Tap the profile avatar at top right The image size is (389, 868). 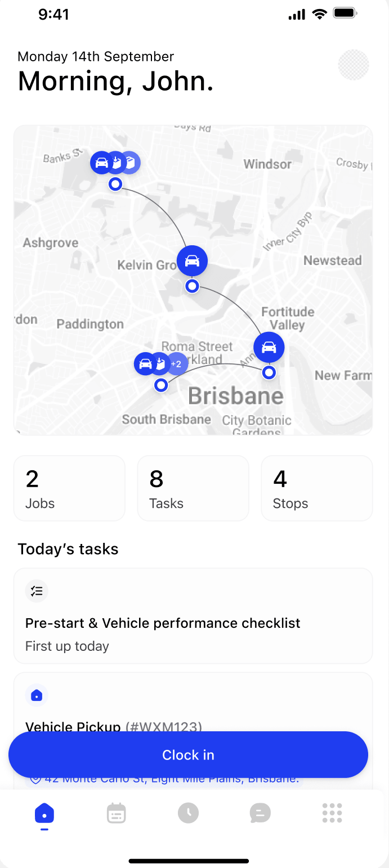354,65
